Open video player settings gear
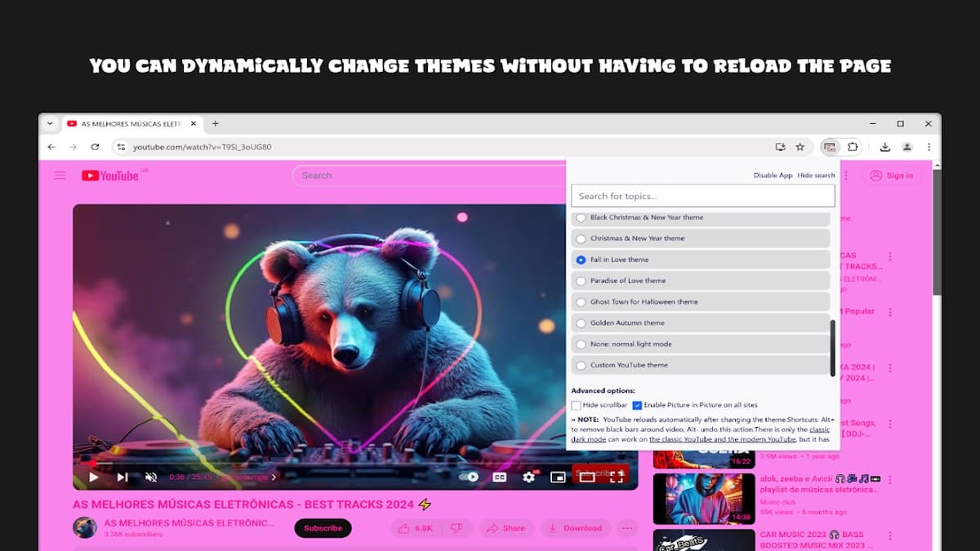 [528, 477]
